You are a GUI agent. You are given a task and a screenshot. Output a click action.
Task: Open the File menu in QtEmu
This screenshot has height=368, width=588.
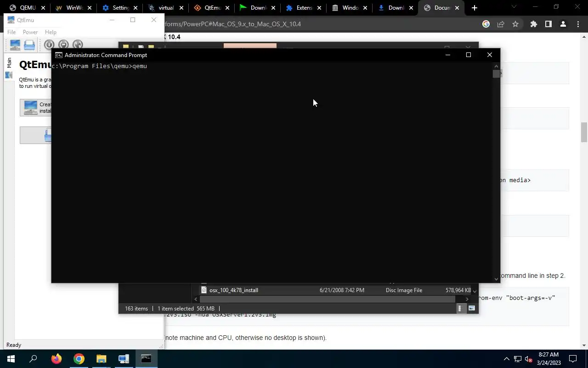click(x=11, y=32)
